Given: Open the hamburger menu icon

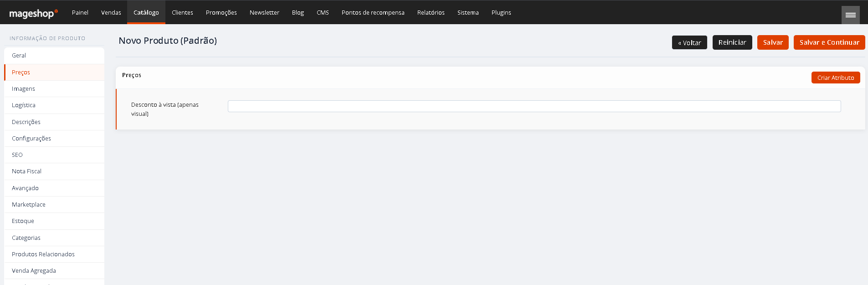Looking at the screenshot, I should tap(850, 15).
